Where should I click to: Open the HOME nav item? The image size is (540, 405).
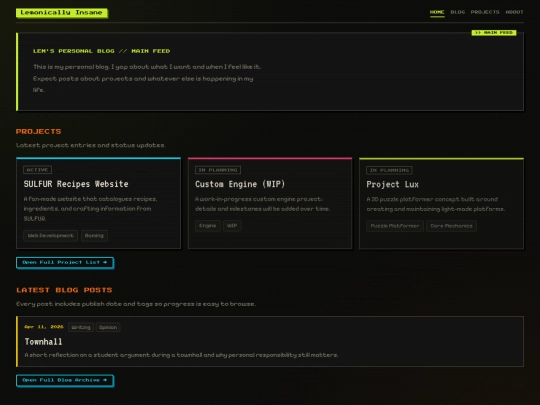pos(437,12)
